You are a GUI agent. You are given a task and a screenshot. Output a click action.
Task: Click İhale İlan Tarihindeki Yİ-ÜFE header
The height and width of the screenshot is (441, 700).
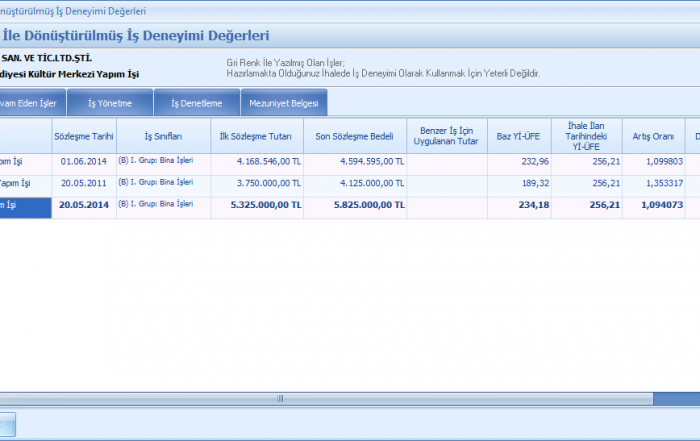pos(586,135)
